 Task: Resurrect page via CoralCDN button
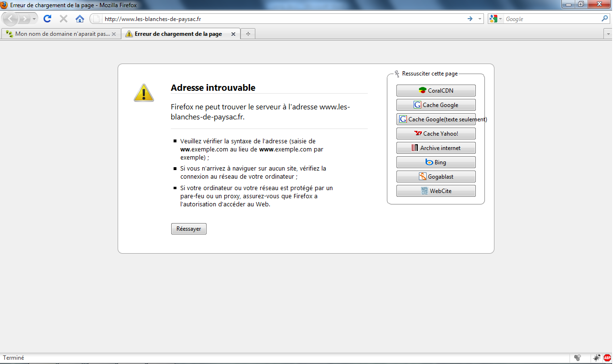pos(436,91)
